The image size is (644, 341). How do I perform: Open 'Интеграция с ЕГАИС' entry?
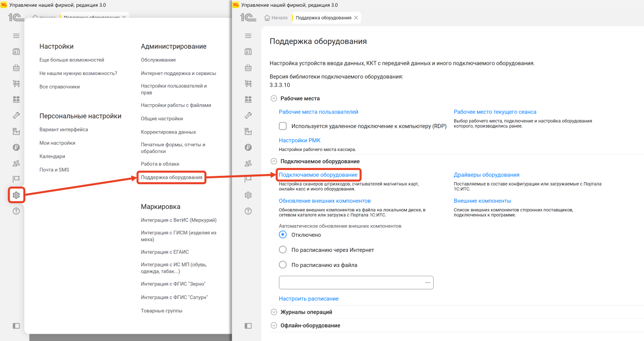[x=165, y=252]
